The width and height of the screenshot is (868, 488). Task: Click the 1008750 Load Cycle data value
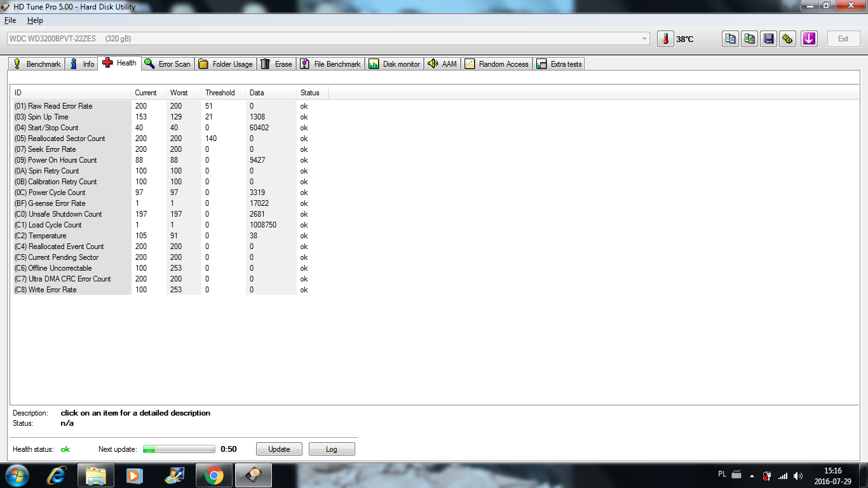[x=263, y=225]
